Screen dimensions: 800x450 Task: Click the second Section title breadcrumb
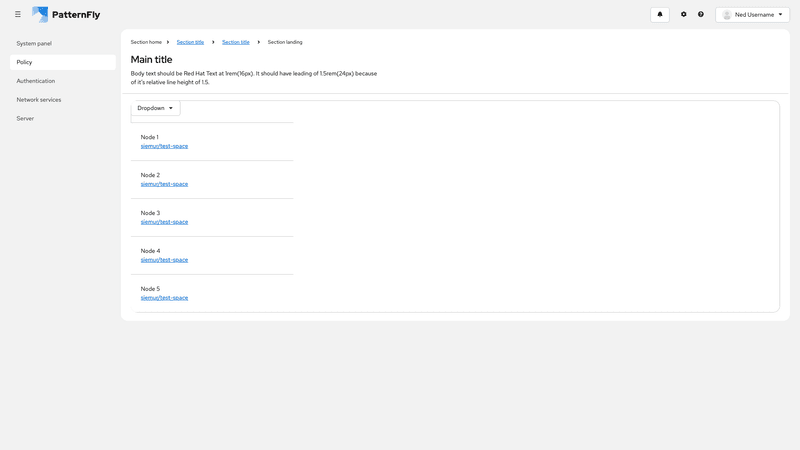pyautogui.click(x=236, y=42)
